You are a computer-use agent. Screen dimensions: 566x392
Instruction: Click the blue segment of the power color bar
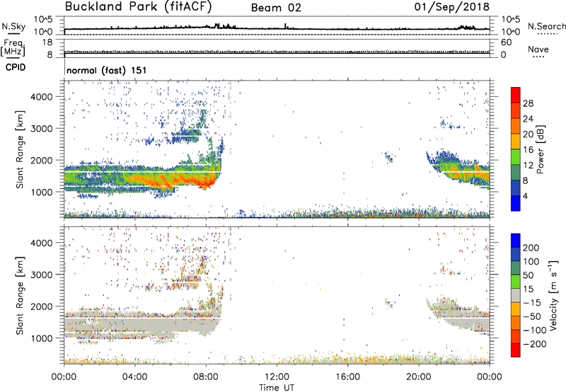(516, 203)
